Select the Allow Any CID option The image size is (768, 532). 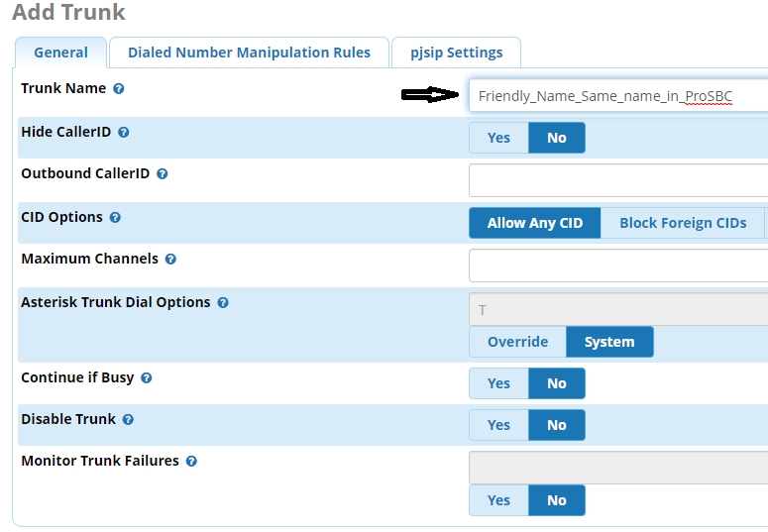(x=534, y=223)
